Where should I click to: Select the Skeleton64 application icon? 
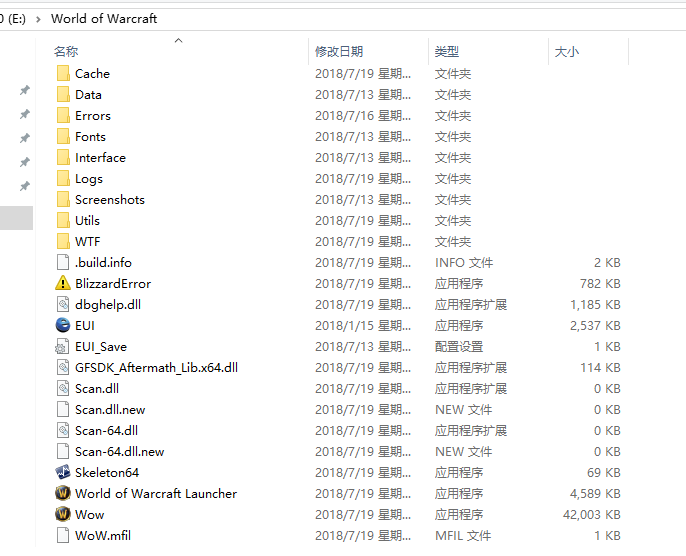63,472
